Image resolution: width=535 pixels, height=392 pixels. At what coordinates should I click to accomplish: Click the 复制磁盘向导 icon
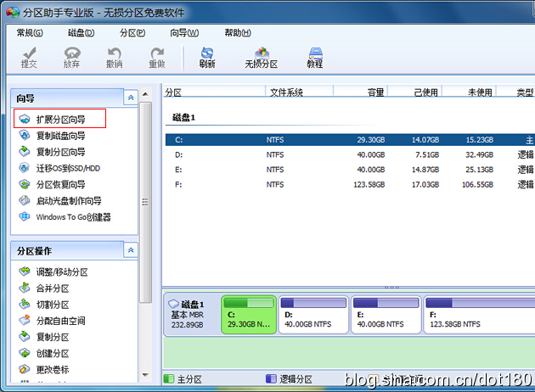pos(25,135)
